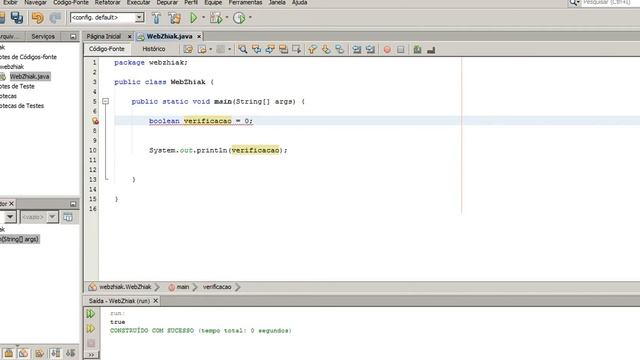Click the Find Next Occurrence icon

tap(270, 49)
